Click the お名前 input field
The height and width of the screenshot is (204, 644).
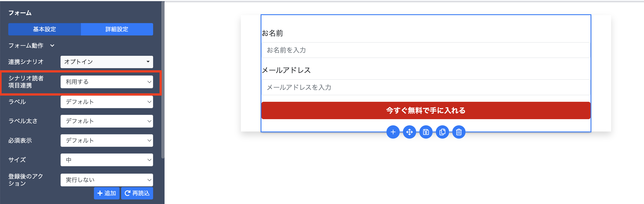point(426,50)
